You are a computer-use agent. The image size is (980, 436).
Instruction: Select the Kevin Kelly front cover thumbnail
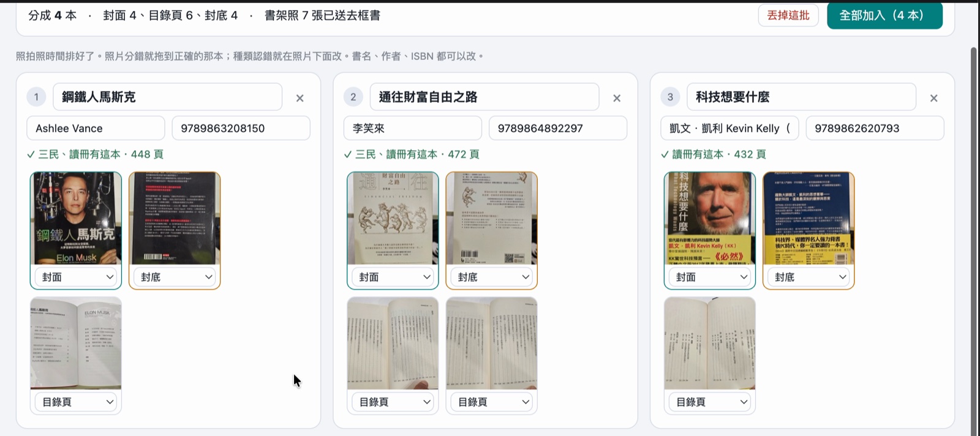point(709,219)
